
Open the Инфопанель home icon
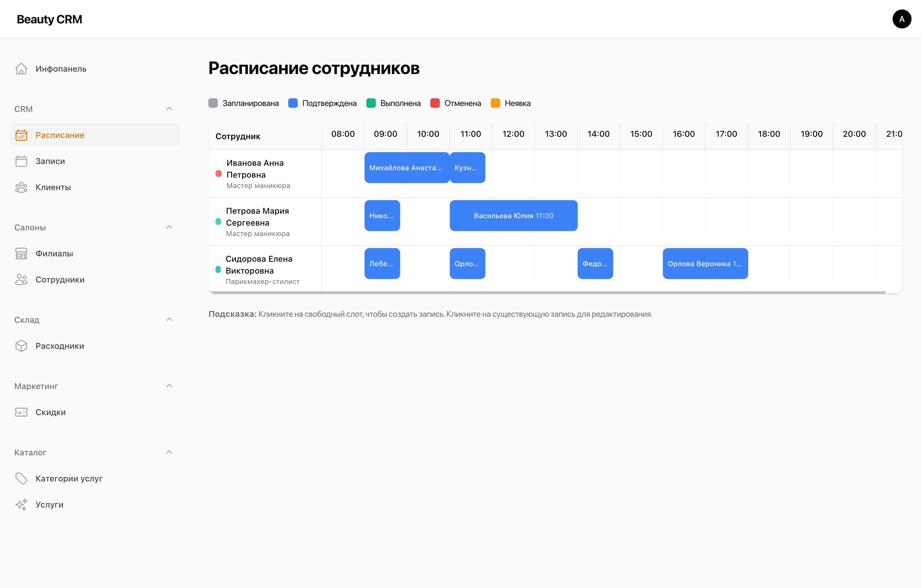[21, 68]
